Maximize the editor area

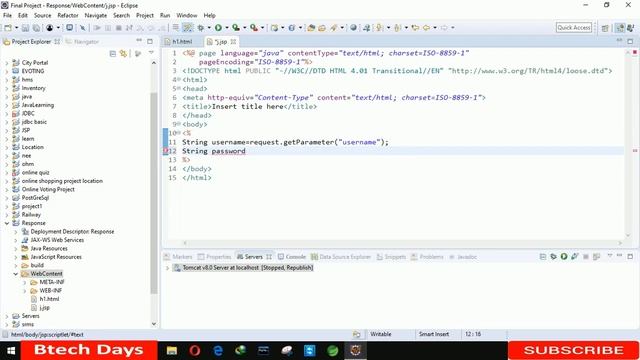(x=630, y=41)
